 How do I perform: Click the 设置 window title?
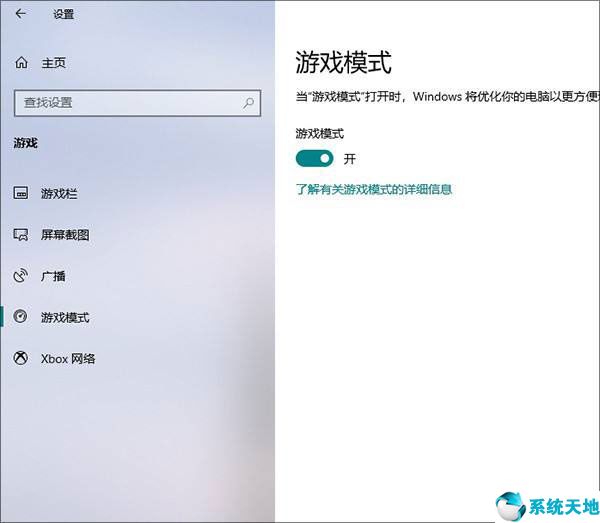(x=64, y=14)
